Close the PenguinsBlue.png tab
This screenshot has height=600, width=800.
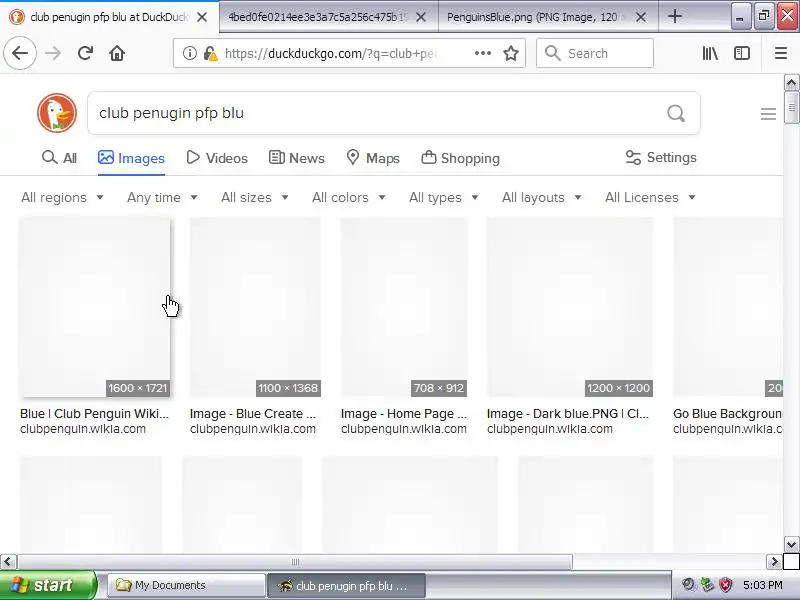pos(641,17)
